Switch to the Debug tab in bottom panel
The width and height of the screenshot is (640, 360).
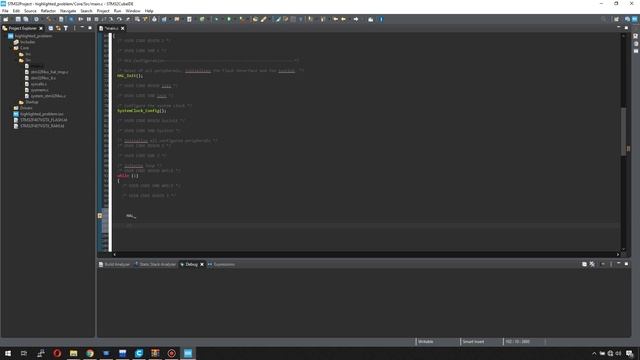click(191, 264)
